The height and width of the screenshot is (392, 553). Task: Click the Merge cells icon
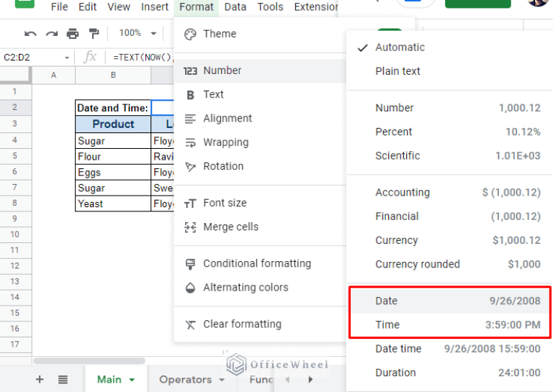pyautogui.click(x=190, y=227)
